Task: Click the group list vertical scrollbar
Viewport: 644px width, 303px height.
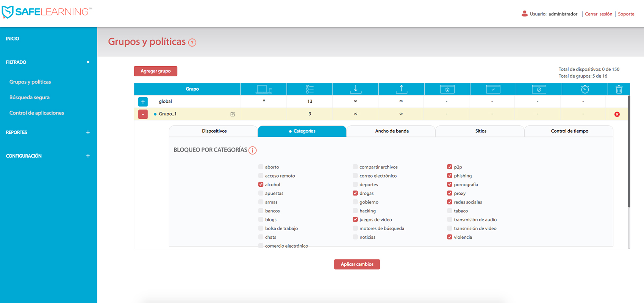Action: coord(629,151)
